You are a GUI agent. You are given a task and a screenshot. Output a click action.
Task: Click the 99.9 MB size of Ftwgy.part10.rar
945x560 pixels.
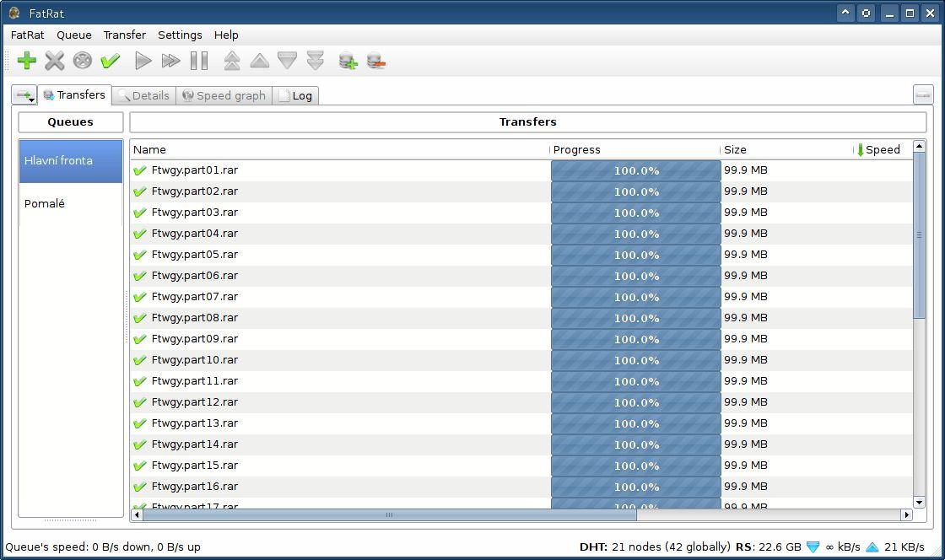point(746,360)
